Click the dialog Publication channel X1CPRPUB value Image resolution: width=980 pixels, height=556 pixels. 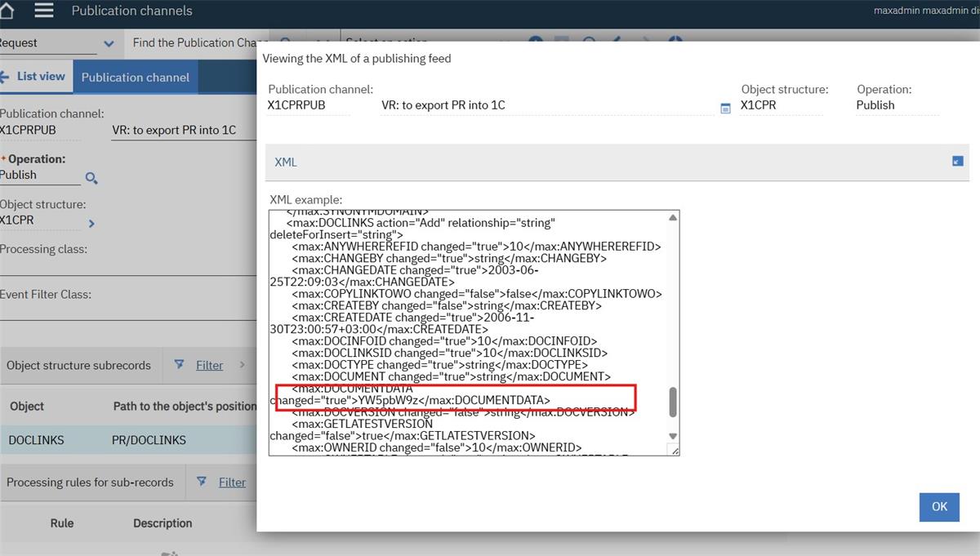pos(309,105)
